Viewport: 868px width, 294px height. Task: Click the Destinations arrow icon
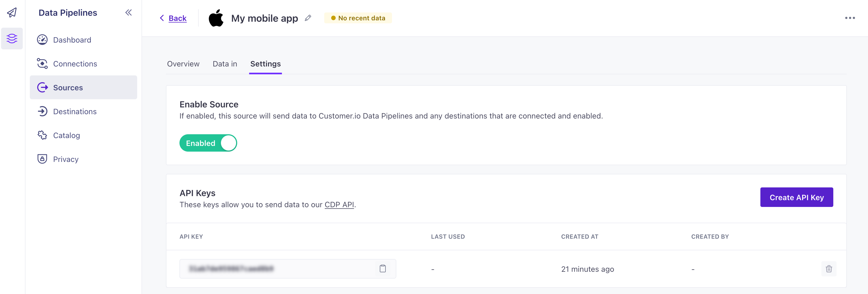[42, 111]
